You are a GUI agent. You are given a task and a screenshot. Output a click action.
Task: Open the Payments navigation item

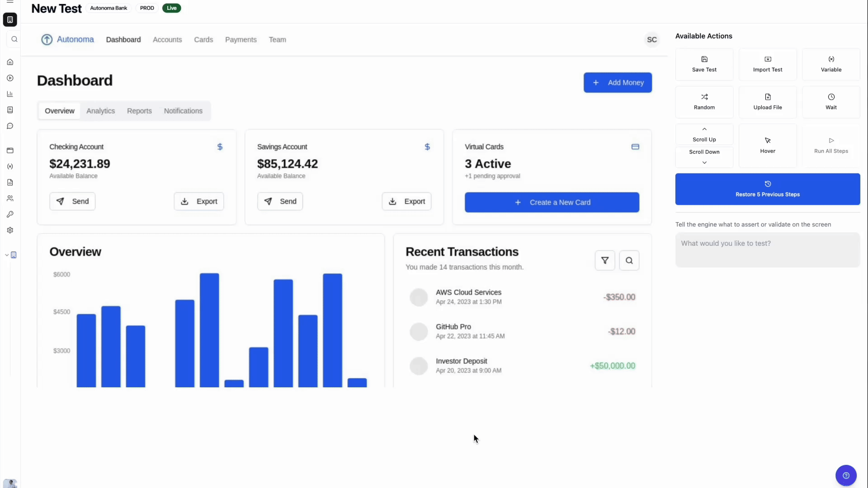pos(241,40)
